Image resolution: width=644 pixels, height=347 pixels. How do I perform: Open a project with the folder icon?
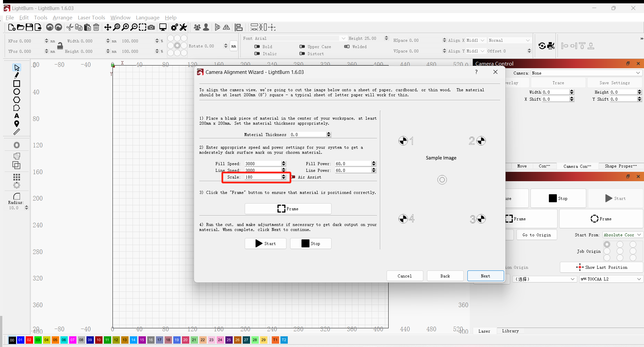(20, 27)
